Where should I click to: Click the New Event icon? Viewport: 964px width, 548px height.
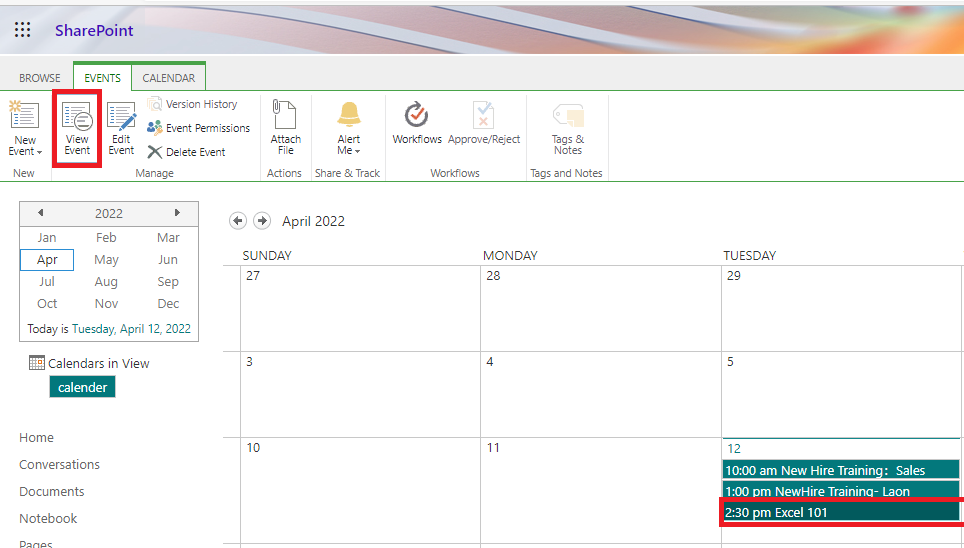point(24,115)
